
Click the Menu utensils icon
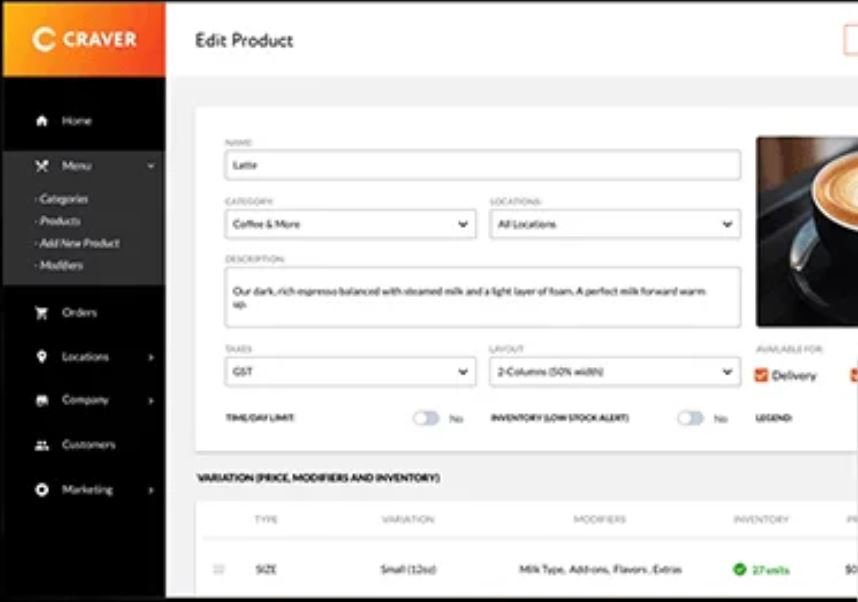click(41, 165)
